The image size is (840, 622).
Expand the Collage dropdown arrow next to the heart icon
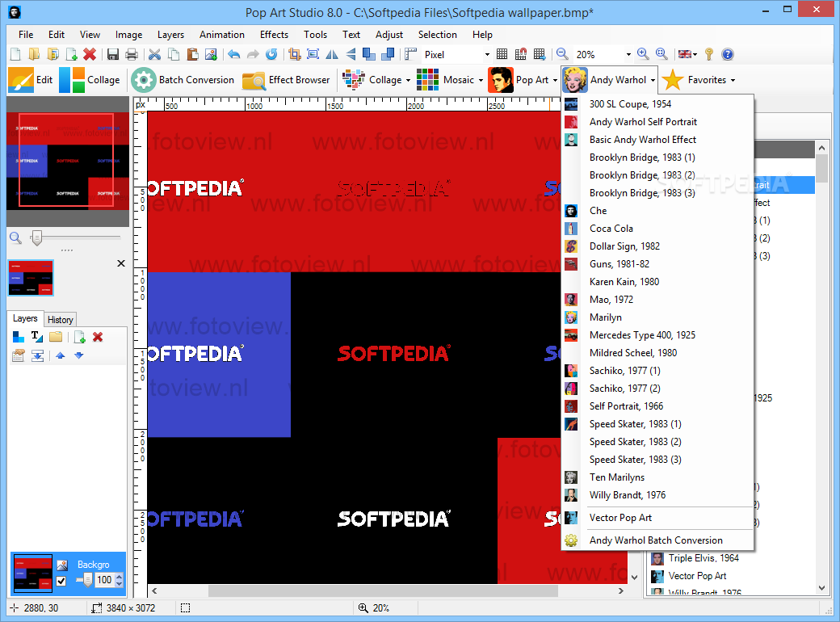(x=408, y=80)
